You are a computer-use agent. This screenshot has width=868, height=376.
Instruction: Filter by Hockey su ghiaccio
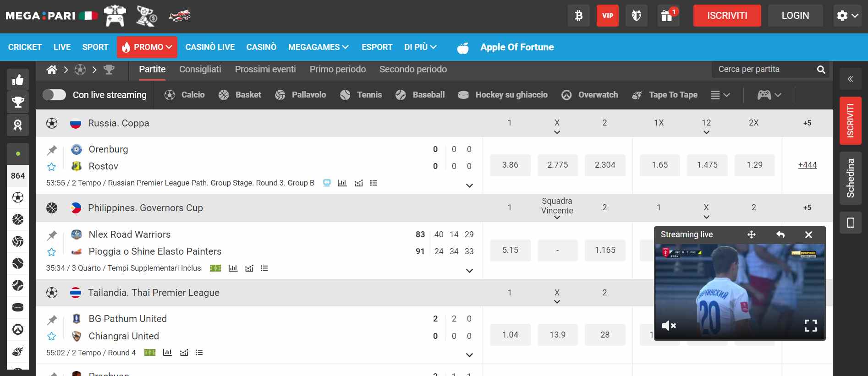click(x=503, y=95)
